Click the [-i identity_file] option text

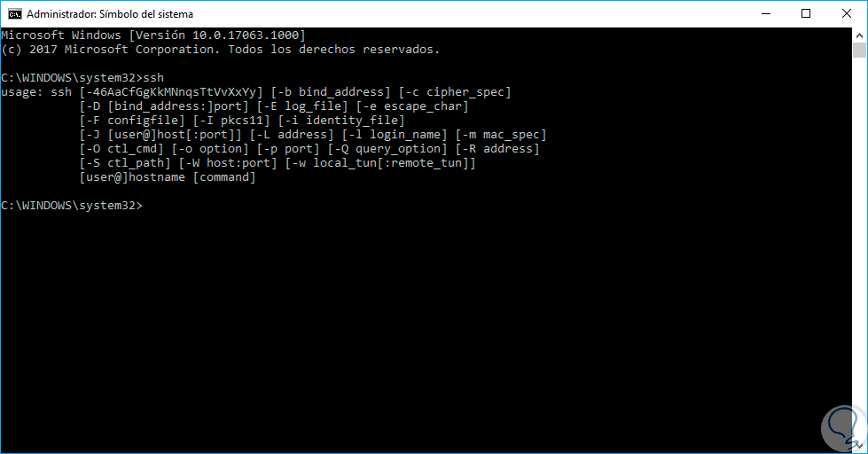pyautogui.click(x=341, y=120)
